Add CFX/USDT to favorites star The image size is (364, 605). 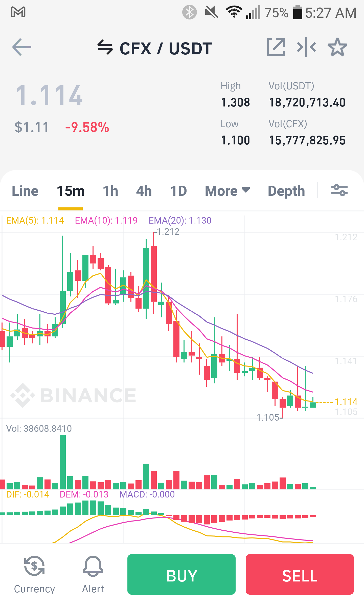coord(337,47)
